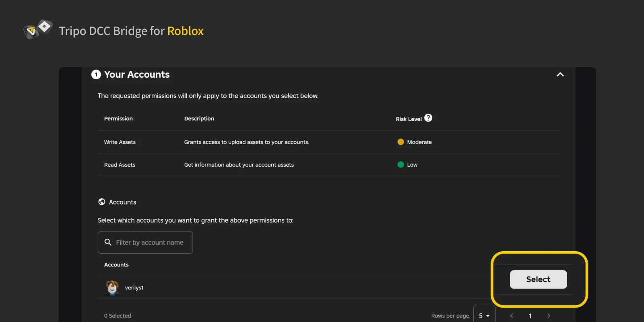Image resolution: width=644 pixels, height=322 pixels.
Task: Focus the Filter by account name field
Action: (x=145, y=242)
